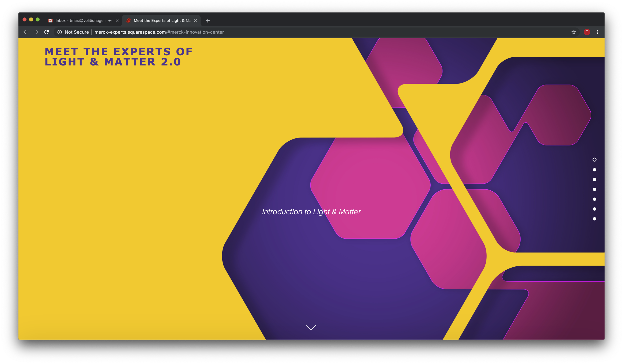Click the Introduction to Light & Matter text

tap(311, 212)
